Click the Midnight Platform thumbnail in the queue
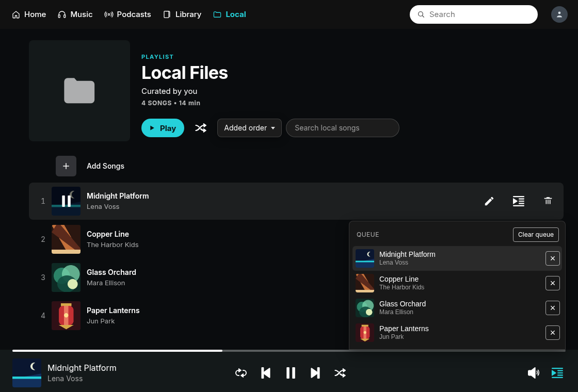 click(x=364, y=258)
